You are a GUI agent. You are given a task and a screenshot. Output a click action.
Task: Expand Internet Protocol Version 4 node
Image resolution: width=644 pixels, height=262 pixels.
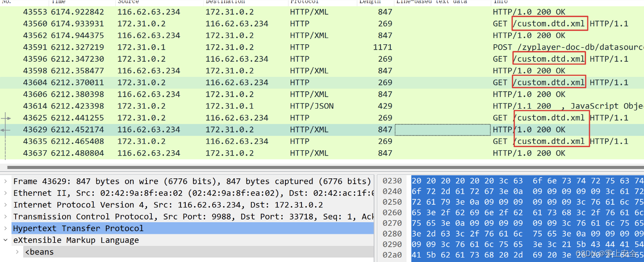[x=5, y=205]
